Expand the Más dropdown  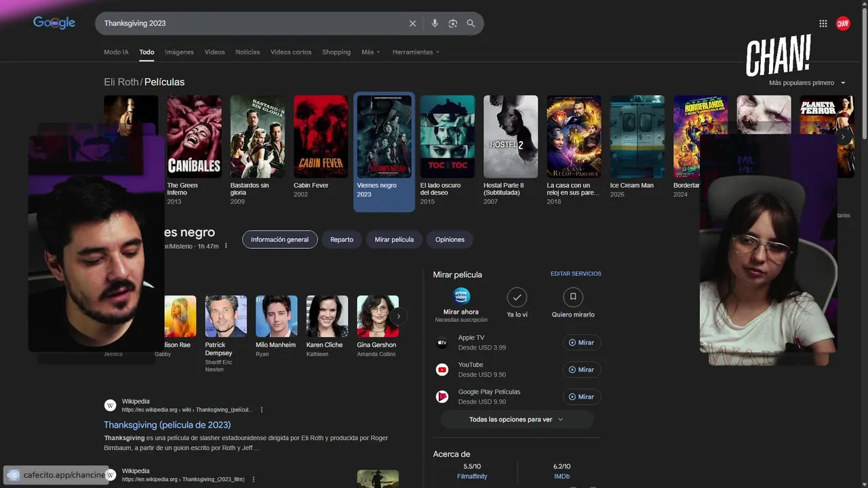tap(371, 52)
